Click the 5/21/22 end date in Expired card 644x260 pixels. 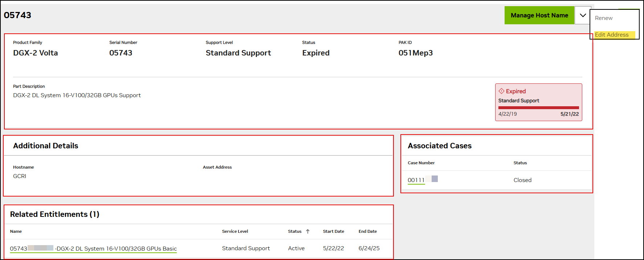pyautogui.click(x=570, y=114)
